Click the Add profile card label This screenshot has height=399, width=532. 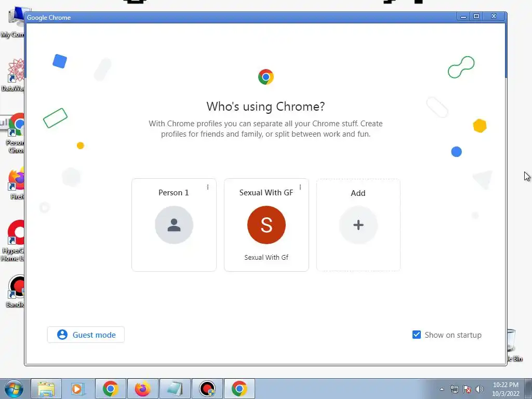coord(358,193)
